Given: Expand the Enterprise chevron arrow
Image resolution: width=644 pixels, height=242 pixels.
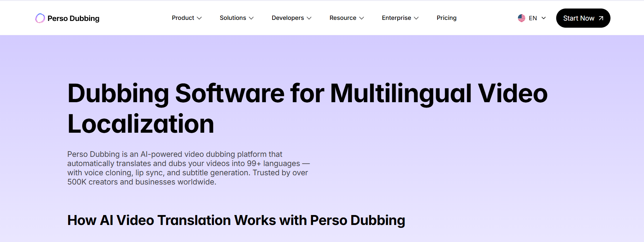Looking at the screenshot, I should [x=416, y=18].
